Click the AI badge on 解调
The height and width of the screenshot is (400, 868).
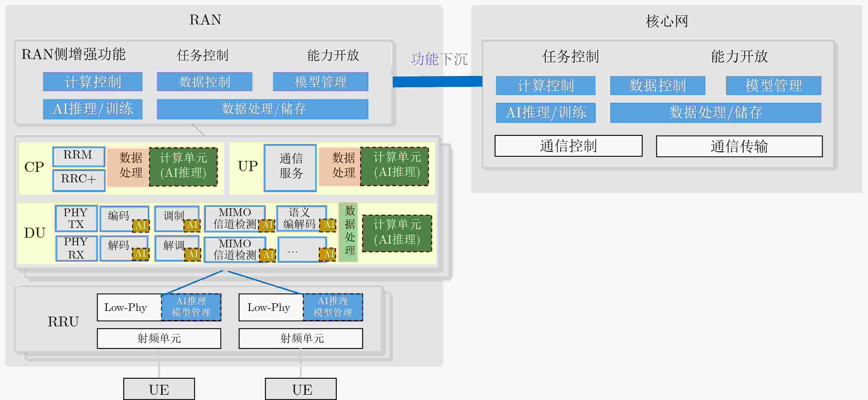pos(193,254)
